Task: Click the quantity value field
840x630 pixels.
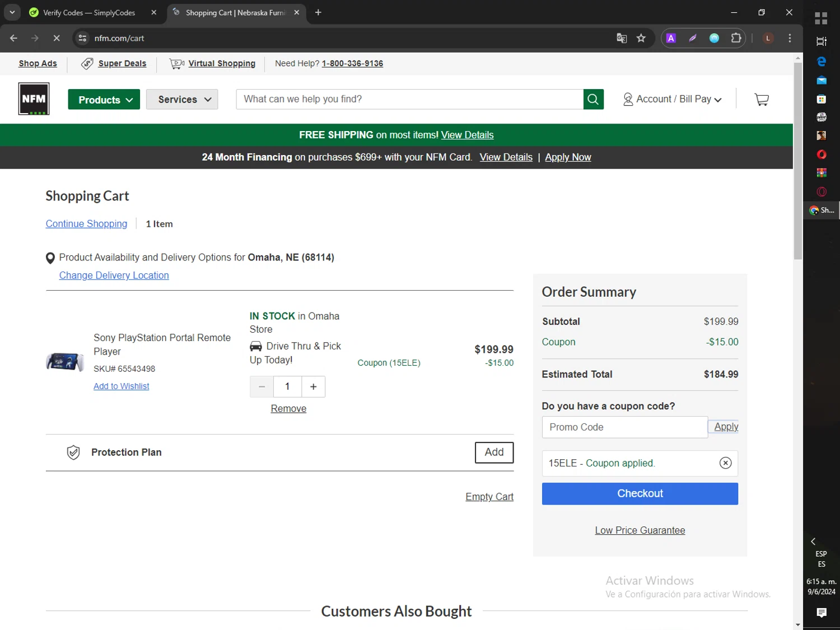Action: coord(287,386)
